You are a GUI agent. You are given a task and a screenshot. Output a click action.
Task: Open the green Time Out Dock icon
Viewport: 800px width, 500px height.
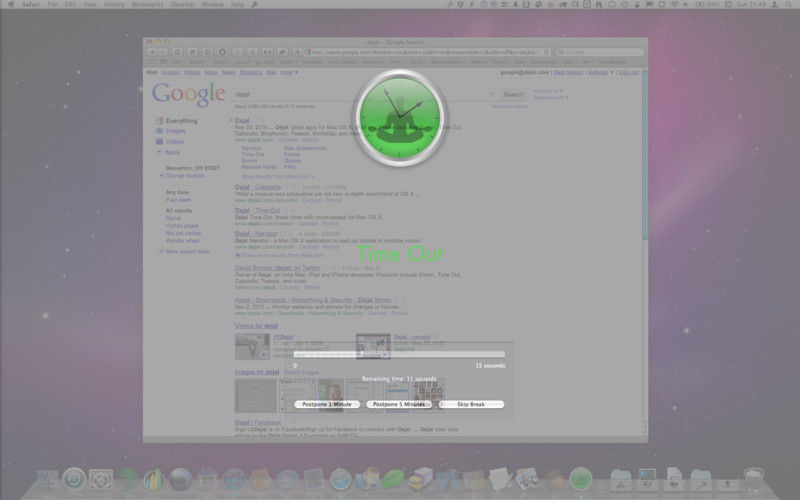(x=581, y=479)
